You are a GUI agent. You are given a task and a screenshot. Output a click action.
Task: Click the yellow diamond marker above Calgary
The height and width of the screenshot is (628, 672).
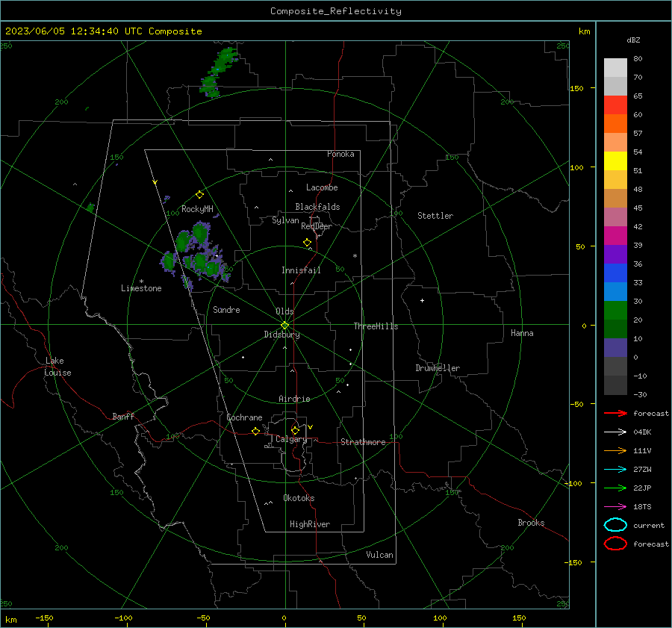(295, 430)
